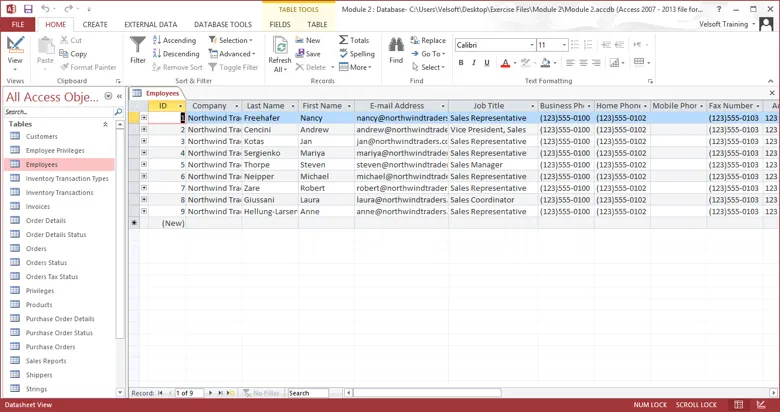780x412 pixels.
Task: Select the Sales Coordinator cell
Action: 493,200
